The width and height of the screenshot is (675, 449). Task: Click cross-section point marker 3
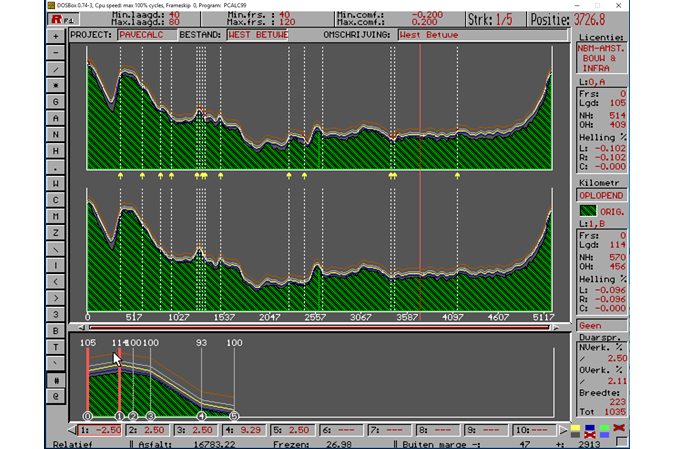150,416
